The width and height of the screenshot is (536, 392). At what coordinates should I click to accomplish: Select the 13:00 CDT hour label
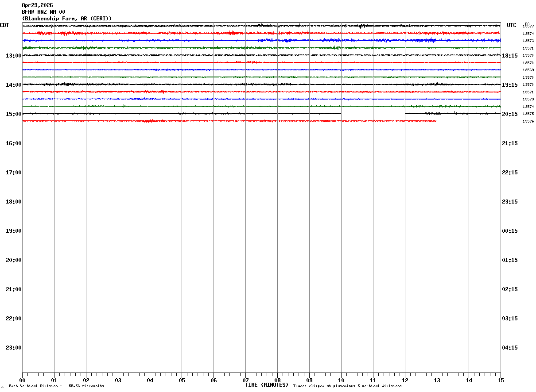[14, 56]
